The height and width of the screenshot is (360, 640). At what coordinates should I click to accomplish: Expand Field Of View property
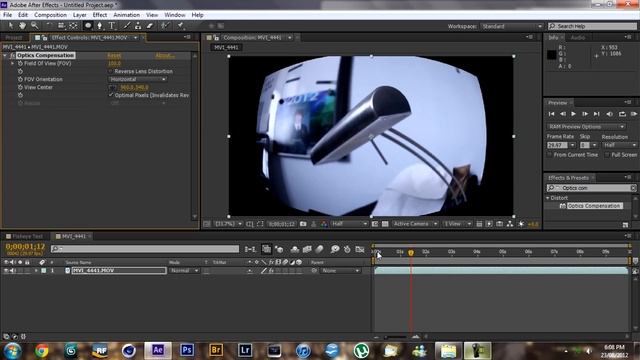click(12, 64)
